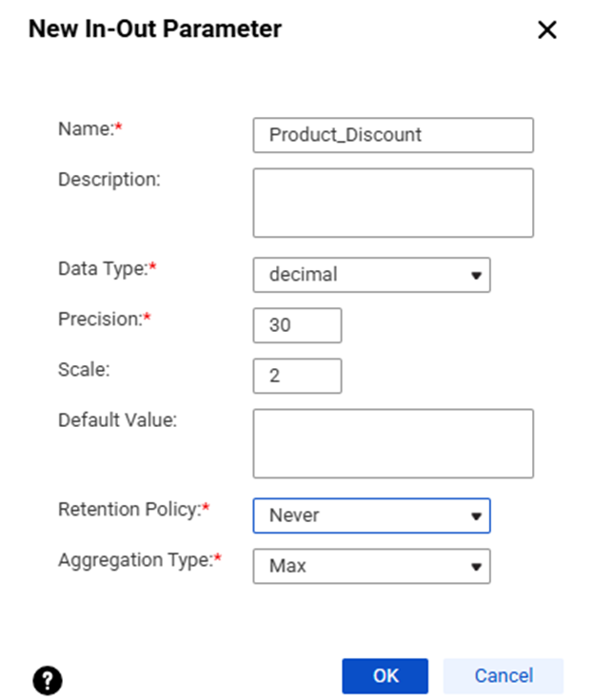The width and height of the screenshot is (592, 700).
Task: Focus the Default Value text area
Action: tap(392, 443)
